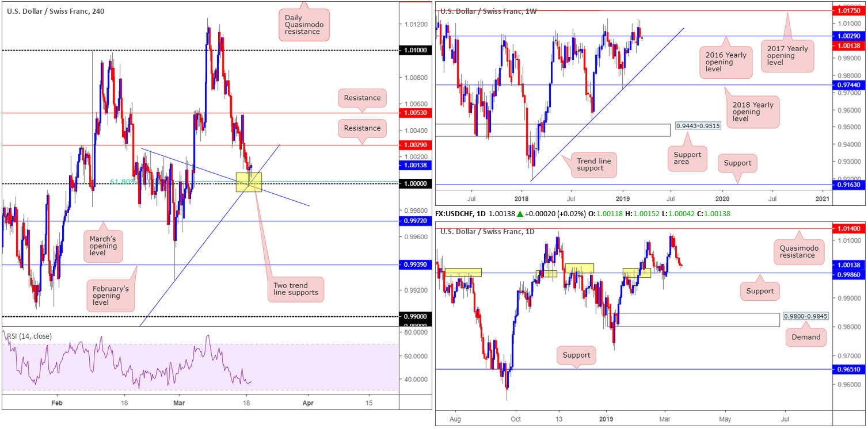Click the red 1.01750 price label
This screenshot has width=868, height=429.
[x=848, y=10]
